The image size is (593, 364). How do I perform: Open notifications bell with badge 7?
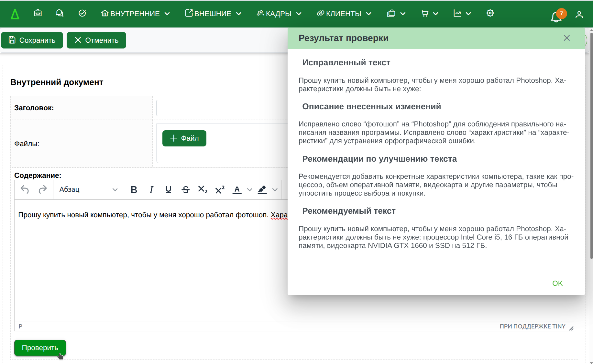coord(556,16)
